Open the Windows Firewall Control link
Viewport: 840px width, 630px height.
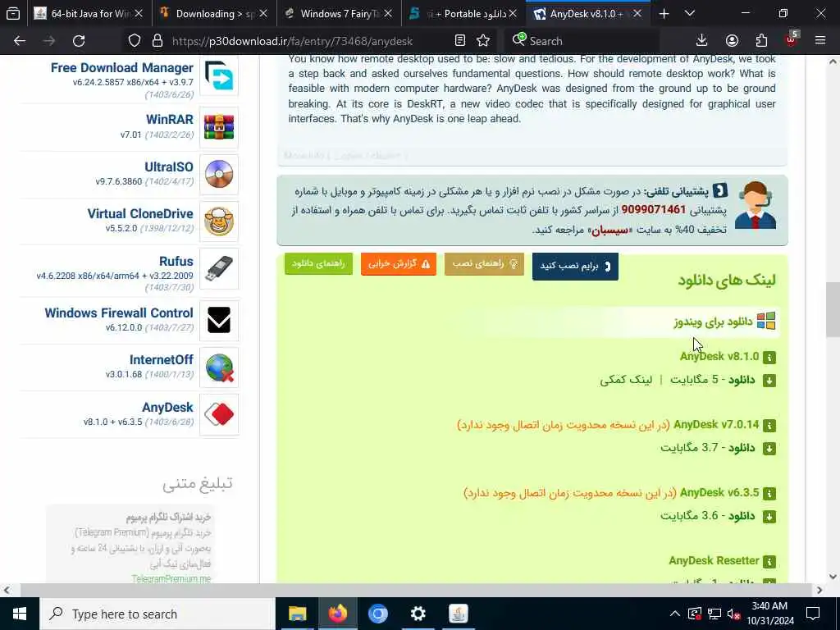coord(119,313)
